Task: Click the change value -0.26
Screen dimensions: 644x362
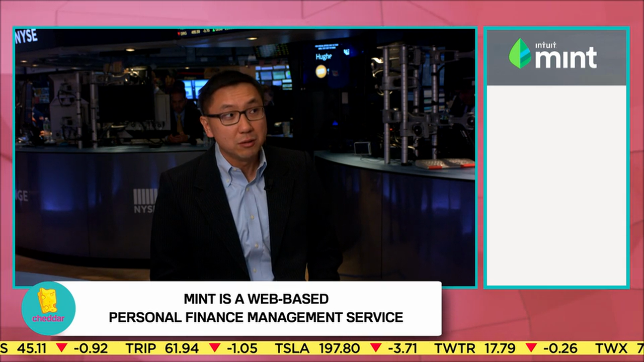Action: 559,348
